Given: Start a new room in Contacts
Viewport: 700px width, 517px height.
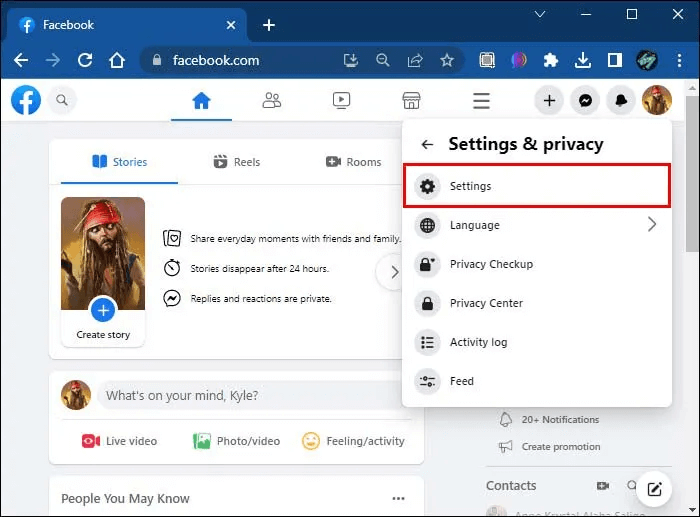Looking at the screenshot, I should click(603, 485).
